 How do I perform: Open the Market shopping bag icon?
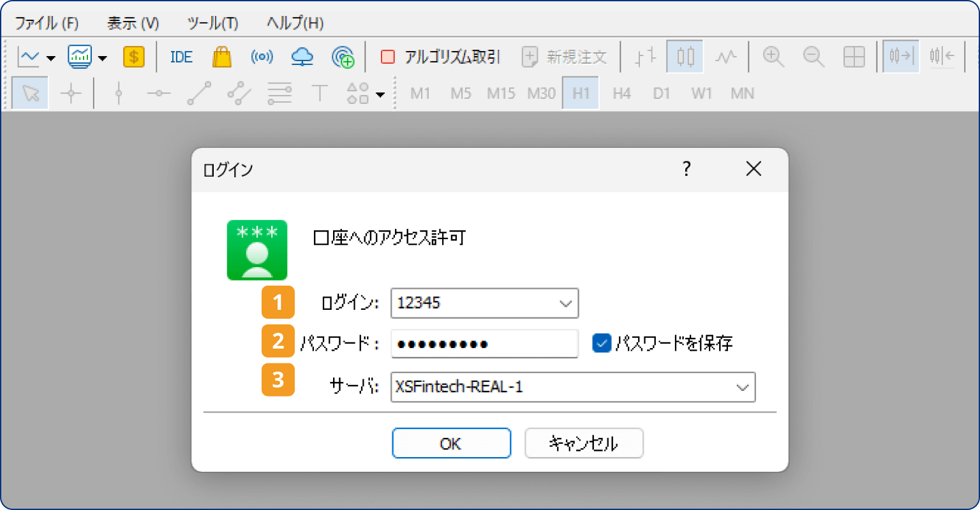click(222, 57)
